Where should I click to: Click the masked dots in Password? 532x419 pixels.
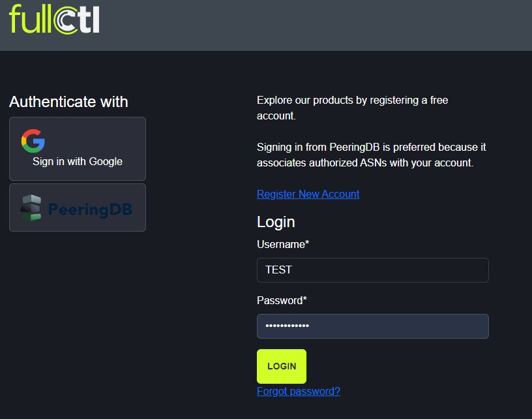point(287,326)
